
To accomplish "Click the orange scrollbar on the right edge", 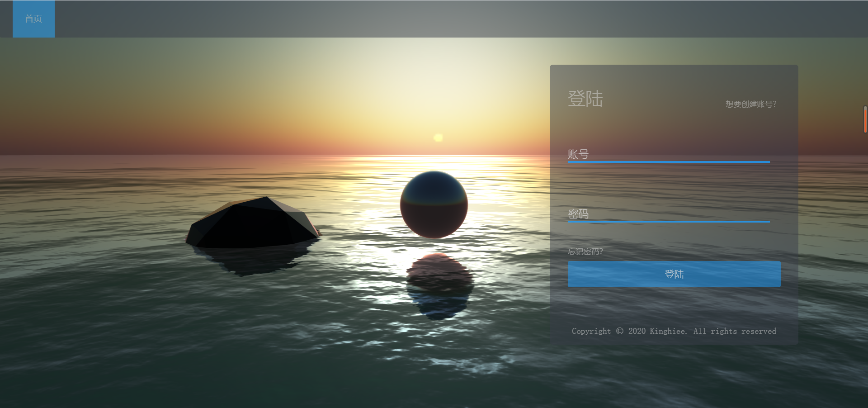I will (x=865, y=119).
